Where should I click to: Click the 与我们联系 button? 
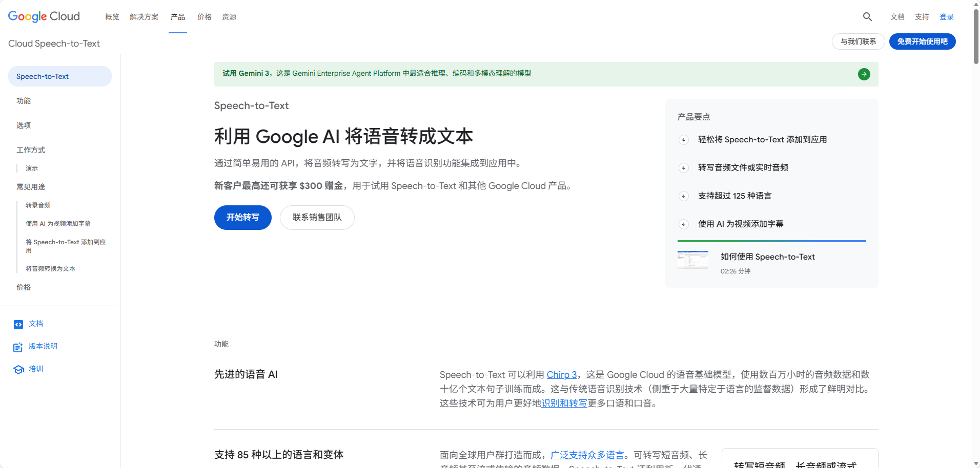[859, 41]
